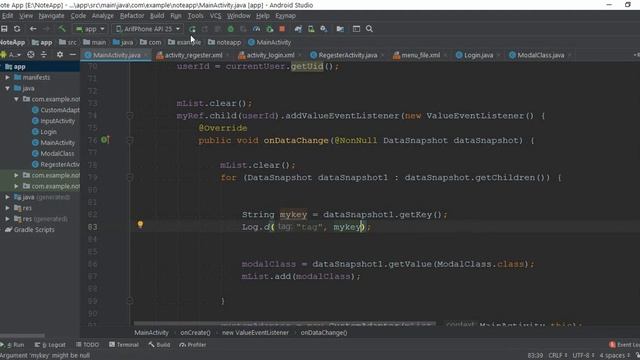Open the AVD Manager icon
Screen dimensions: 640x360
point(311,29)
